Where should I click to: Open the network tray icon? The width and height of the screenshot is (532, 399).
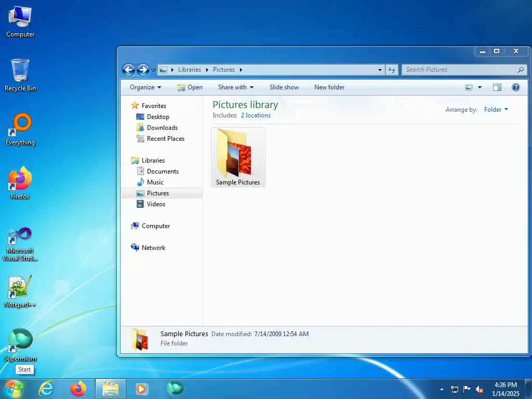(x=454, y=389)
